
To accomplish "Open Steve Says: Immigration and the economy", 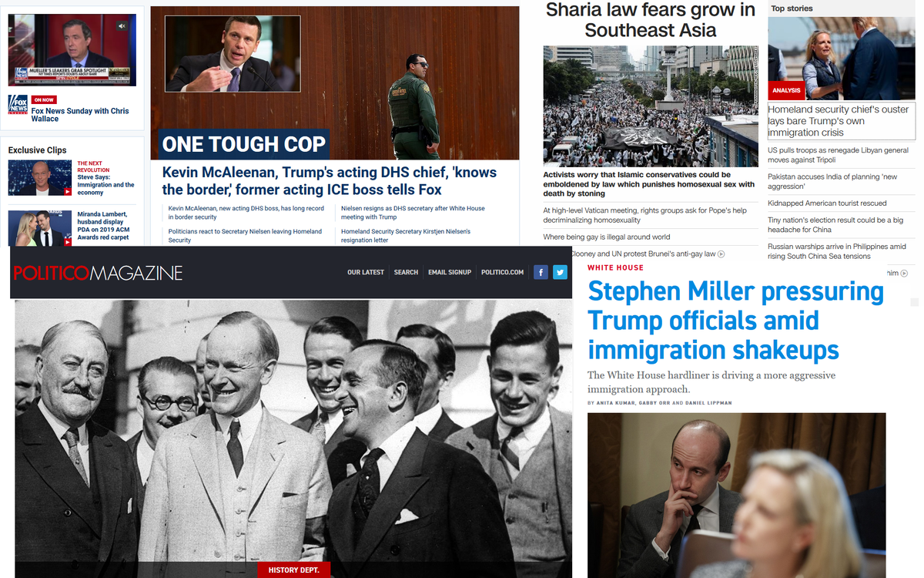I will [x=105, y=185].
